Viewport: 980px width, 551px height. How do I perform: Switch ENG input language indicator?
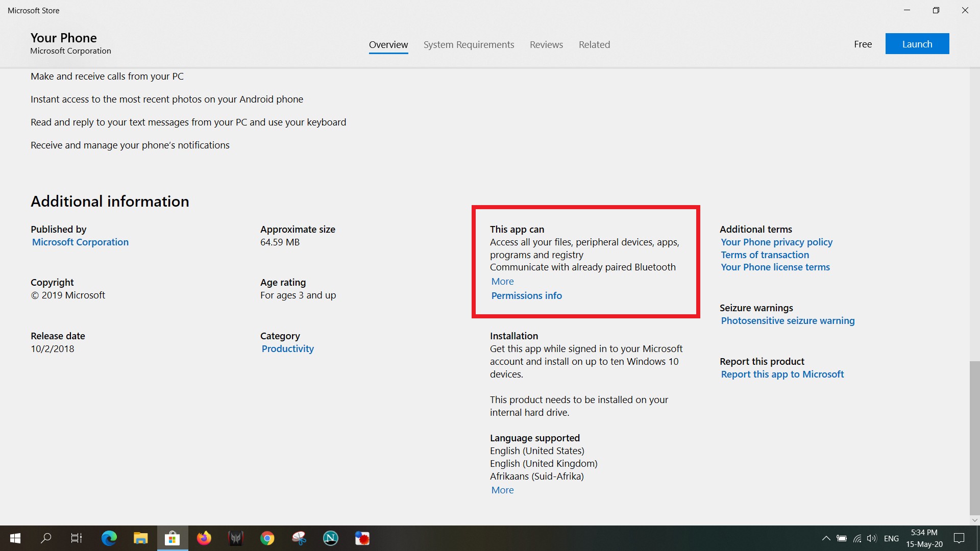(891, 539)
